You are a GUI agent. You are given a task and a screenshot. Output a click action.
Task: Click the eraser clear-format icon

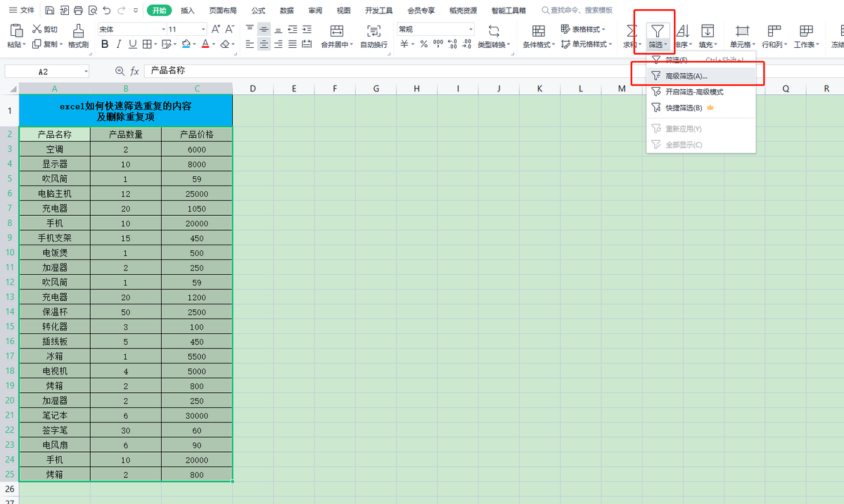click(225, 44)
